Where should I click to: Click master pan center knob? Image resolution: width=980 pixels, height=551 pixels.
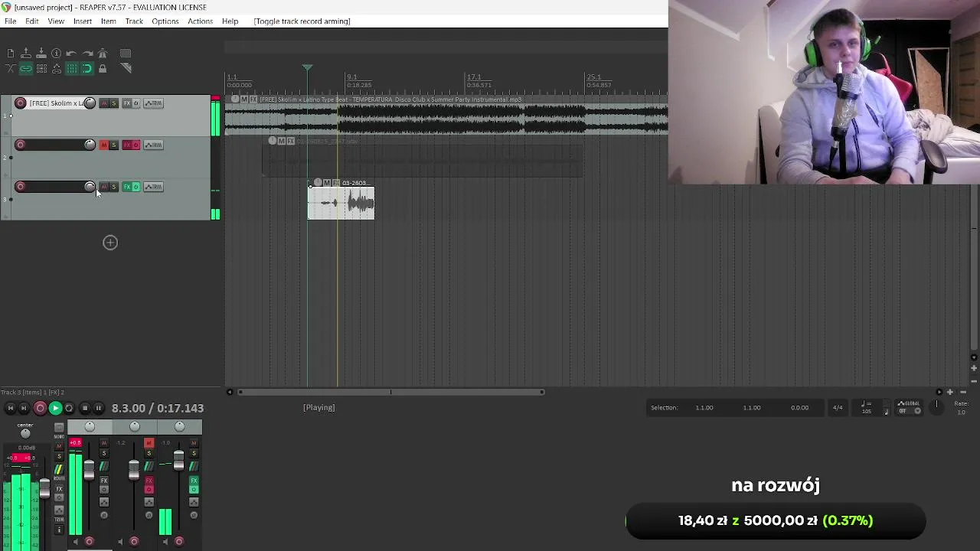25,433
